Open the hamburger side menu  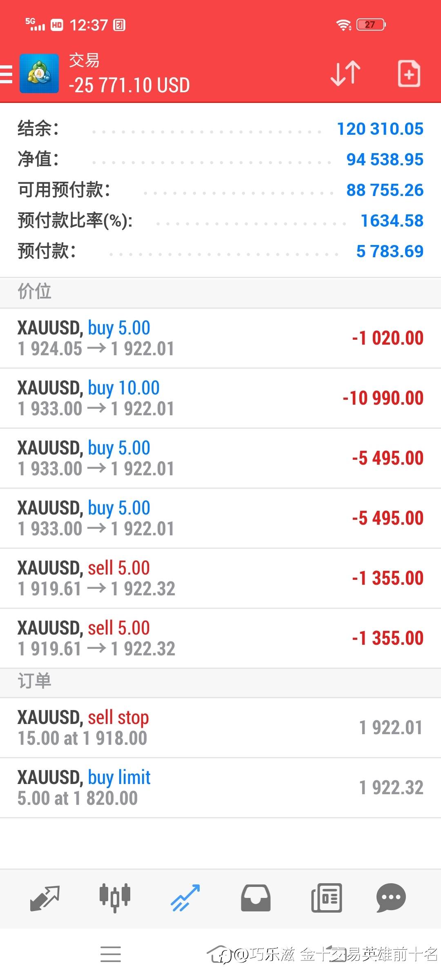[7, 74]
